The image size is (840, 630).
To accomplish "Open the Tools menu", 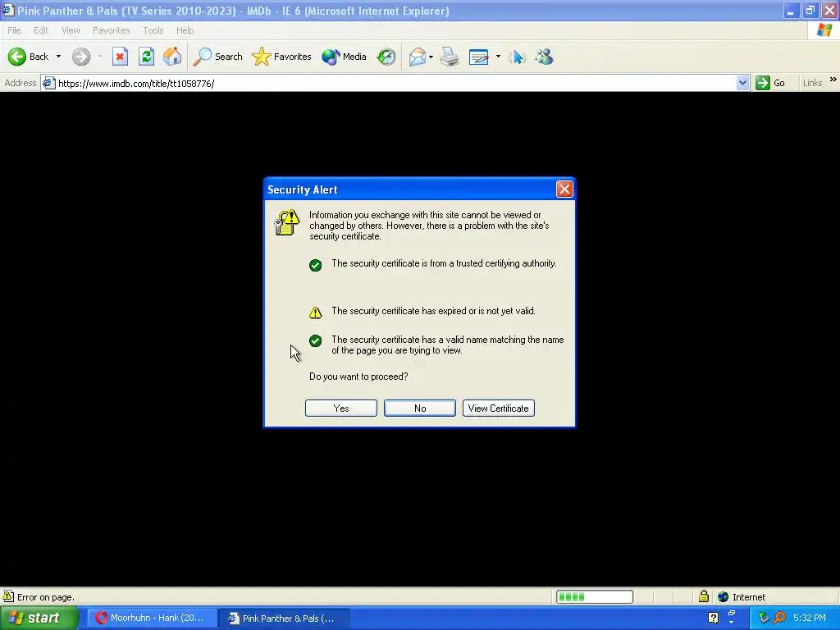I will point(153,30).
